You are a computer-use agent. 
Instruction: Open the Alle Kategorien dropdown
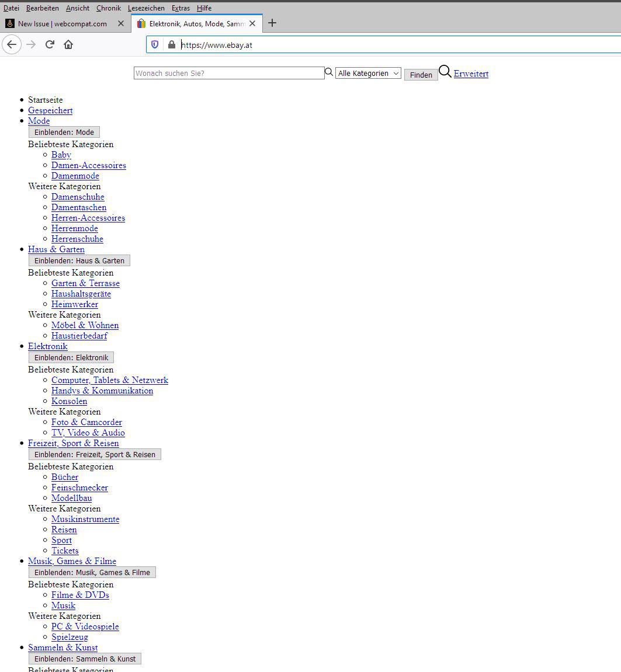click(367, 73)
